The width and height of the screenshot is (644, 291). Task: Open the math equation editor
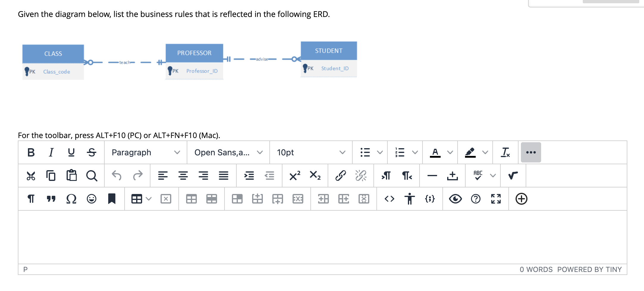513,176
